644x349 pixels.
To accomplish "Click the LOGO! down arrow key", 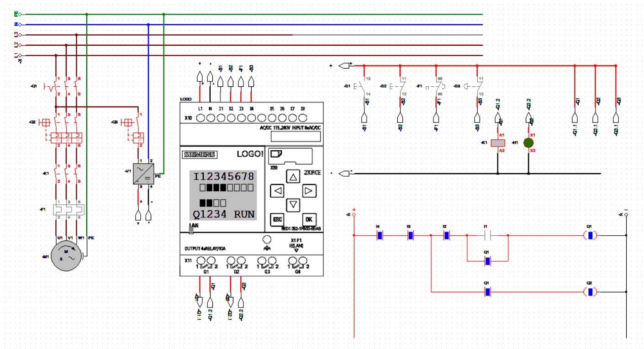I will click(x=294, y=205).
